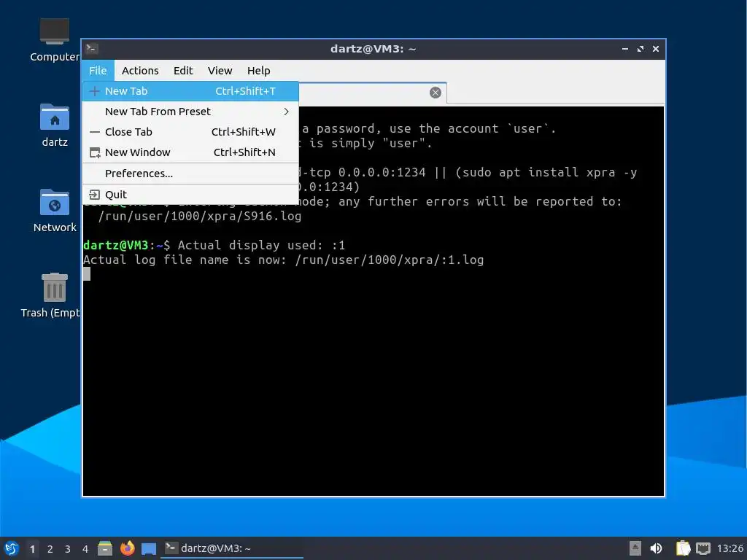
Task: Switch to workspace 1
Action: tap(32, 549)
